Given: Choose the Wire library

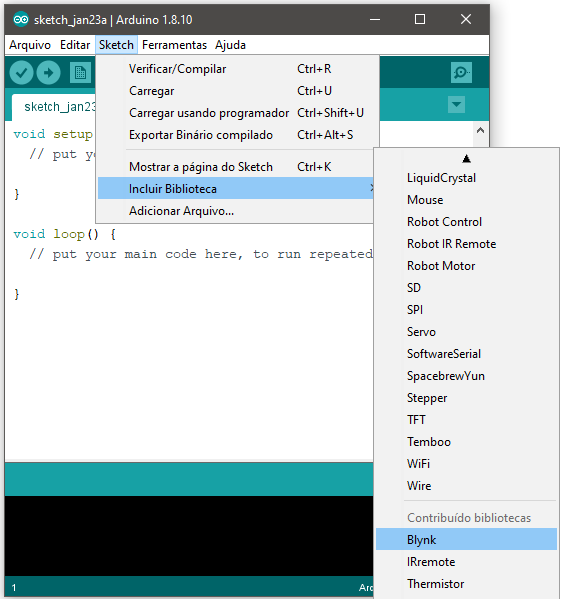Looking at the screenshot, I should tap(466, 486).
